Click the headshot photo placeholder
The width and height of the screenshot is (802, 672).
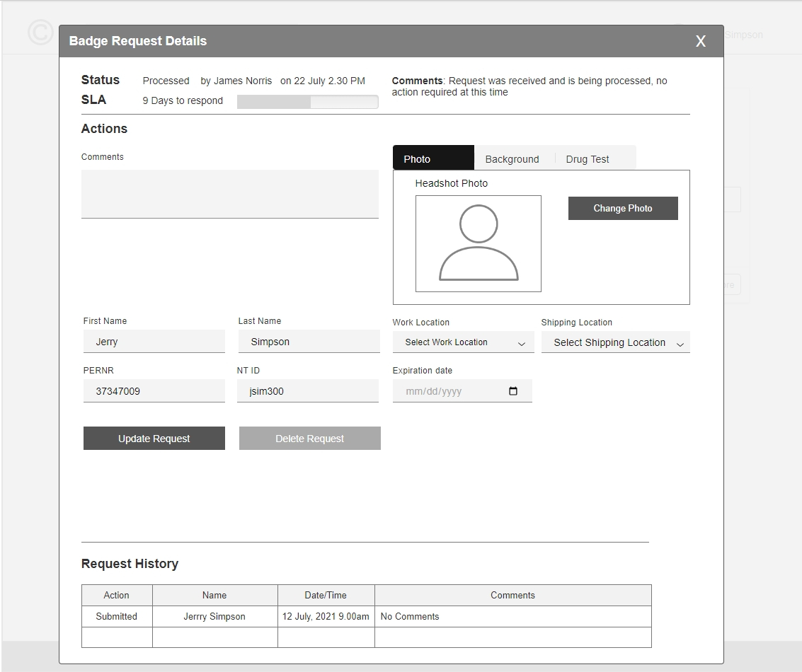click(x=478, y=243)
